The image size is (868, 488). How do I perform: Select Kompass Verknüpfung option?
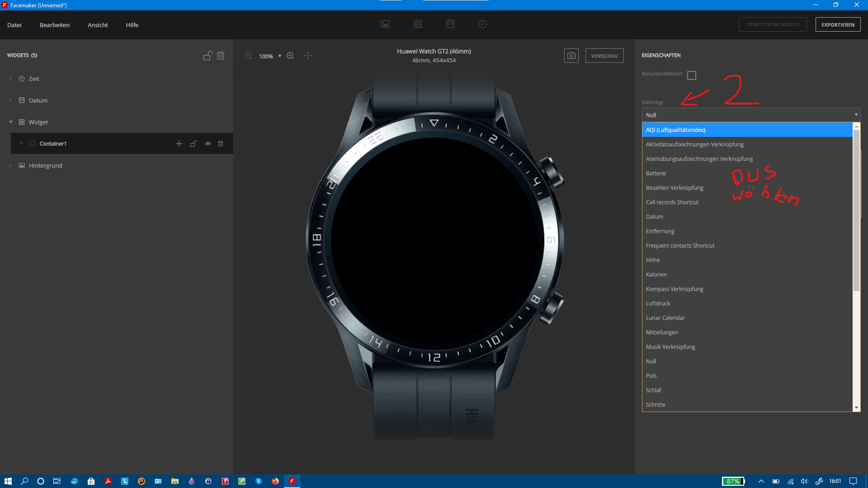click(x=747, y=289)
